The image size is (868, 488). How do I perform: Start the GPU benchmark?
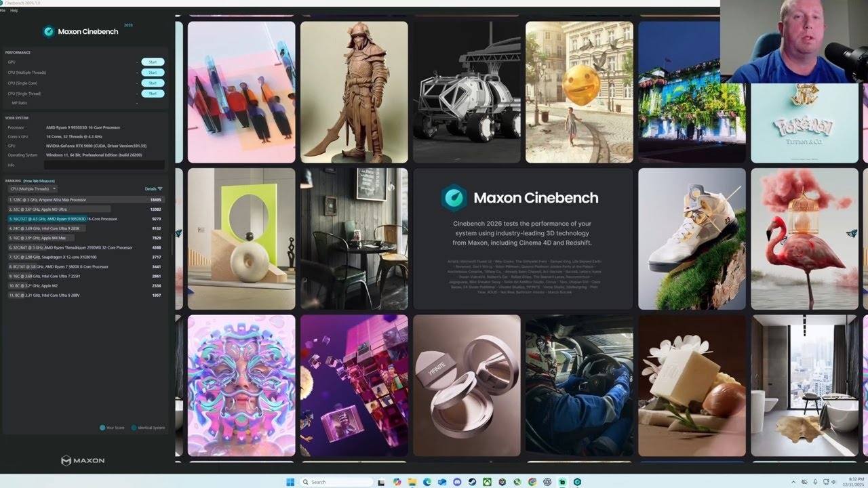tap(153, 62)
